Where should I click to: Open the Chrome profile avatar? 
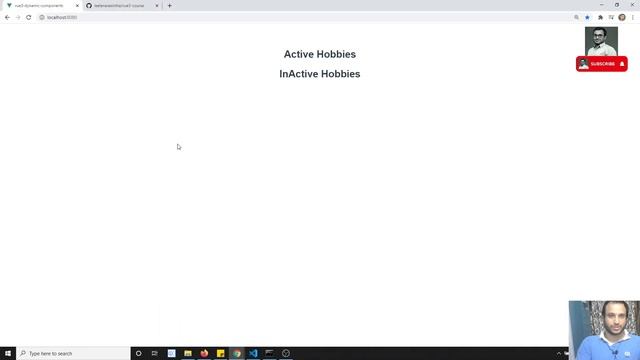click(x=622, y=18)
